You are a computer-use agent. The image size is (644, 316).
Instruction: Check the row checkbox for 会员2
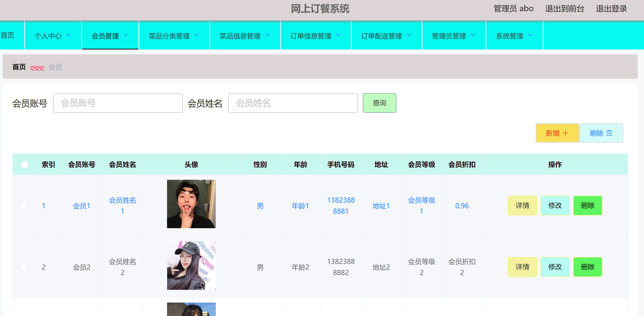24,267
